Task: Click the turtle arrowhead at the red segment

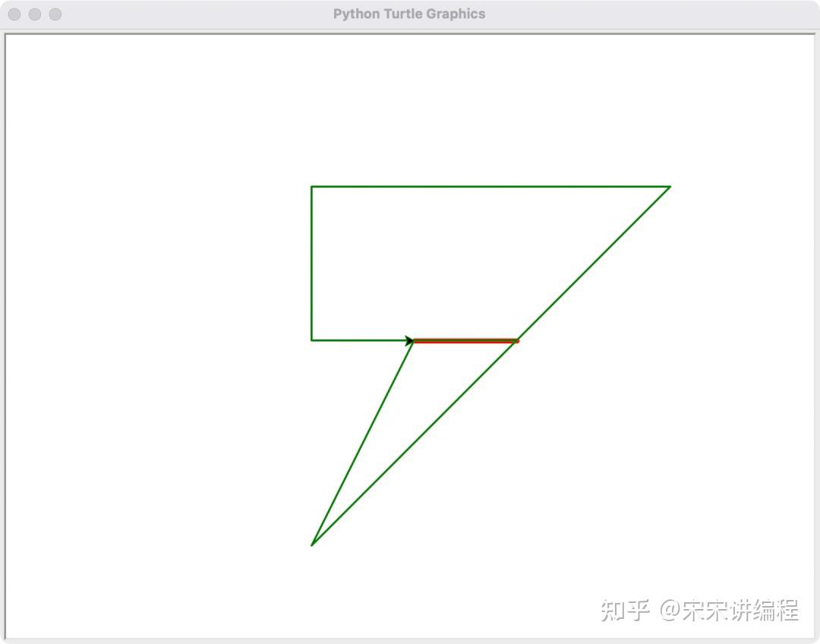Action: point(410,339)
